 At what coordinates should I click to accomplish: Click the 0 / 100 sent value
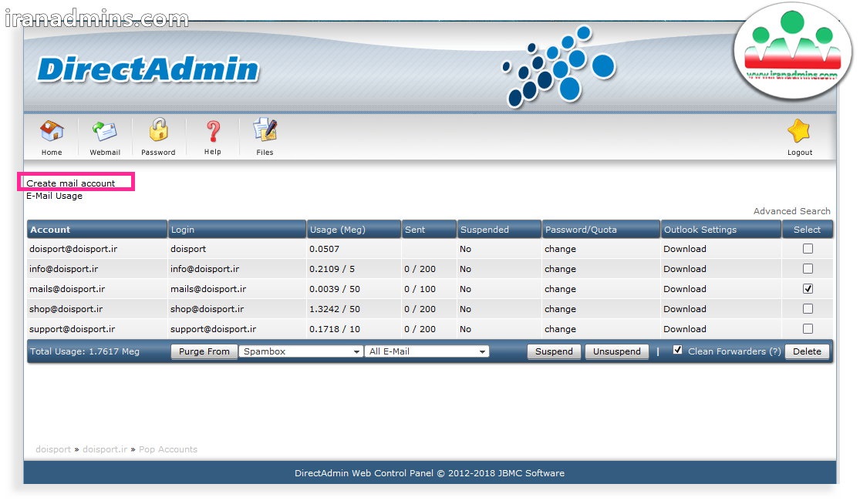click(x=420, y=289)
